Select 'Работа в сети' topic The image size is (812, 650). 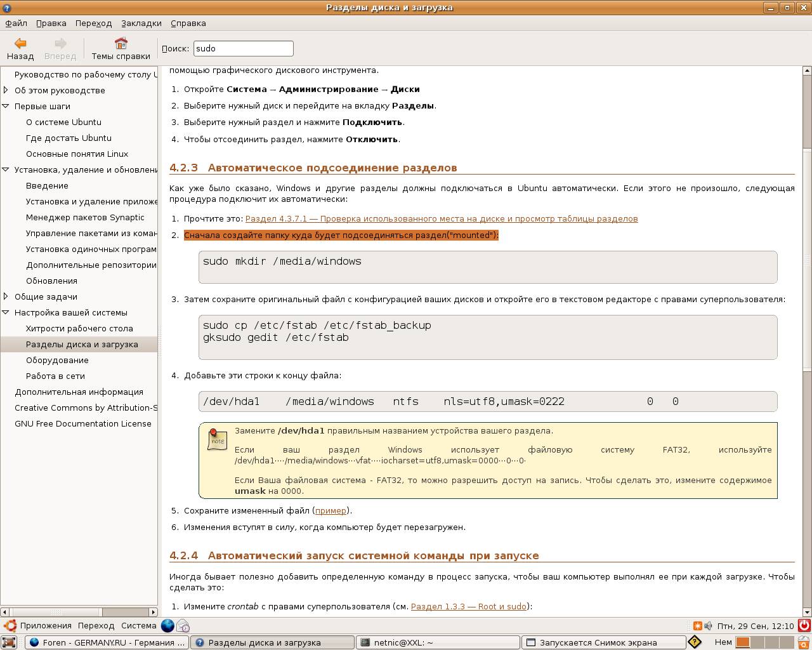point(55,376)
